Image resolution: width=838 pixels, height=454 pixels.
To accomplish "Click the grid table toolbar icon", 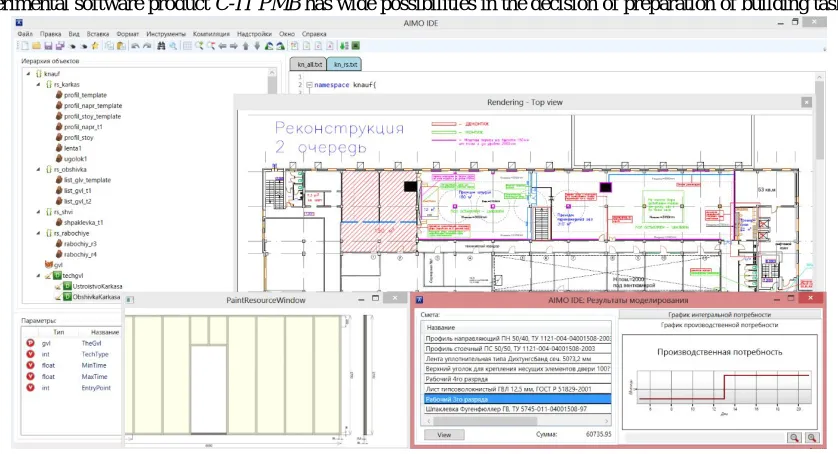I will (x=187, y=46).
